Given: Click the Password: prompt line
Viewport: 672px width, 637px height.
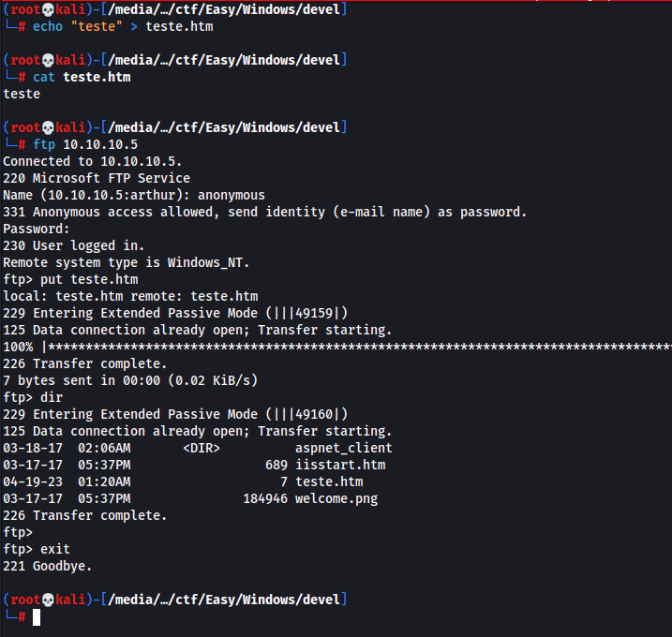Looking at the screenshot, I should click(x=37, y=229).
